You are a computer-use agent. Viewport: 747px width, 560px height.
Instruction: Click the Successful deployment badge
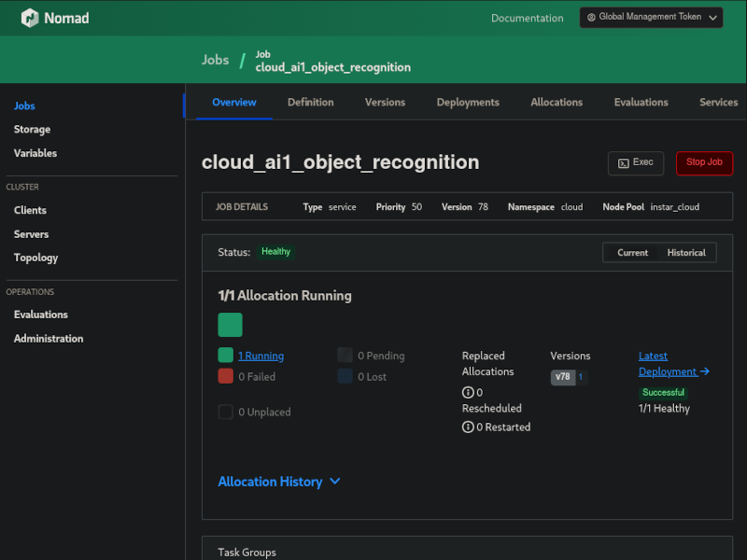pos(663,392)
